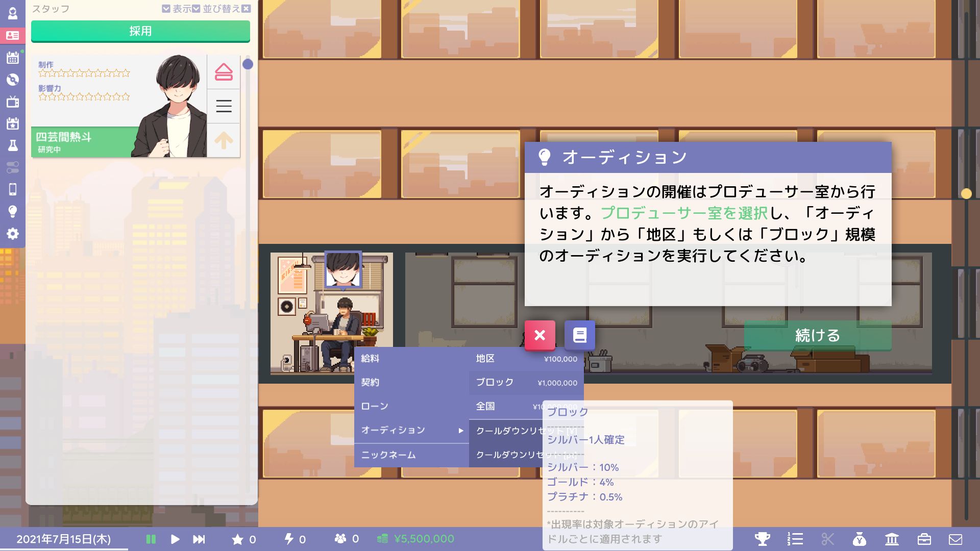Expand the オーディション submenu arrow
Image resolution: width=980 pixels, height=551 pixels.
coord(460,431)
